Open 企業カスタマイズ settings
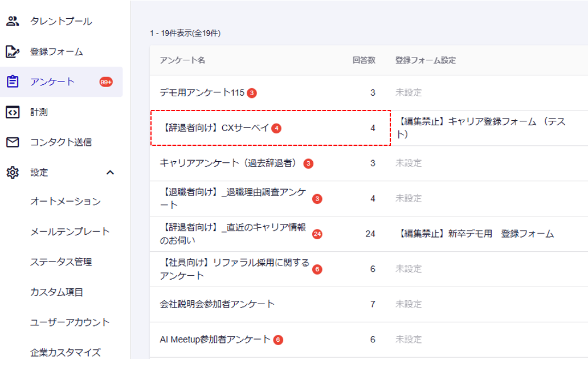This screenshot has width=588, height=368. tap(65, 352)
